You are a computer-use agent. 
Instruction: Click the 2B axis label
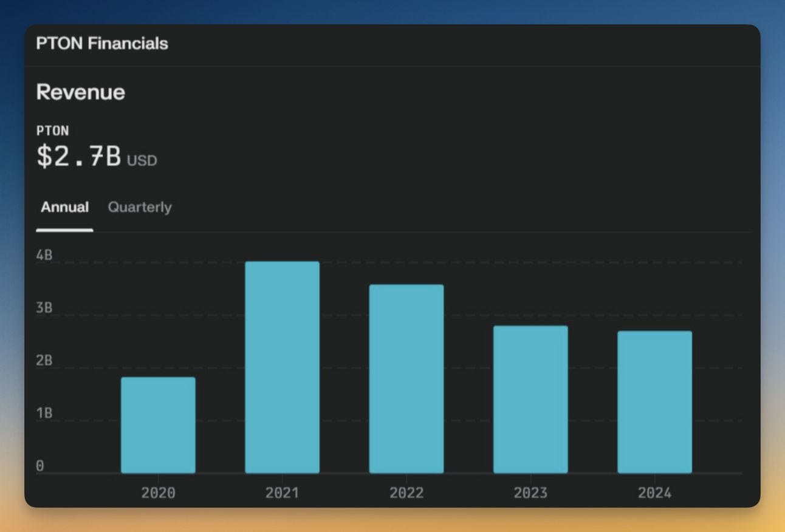(44, 361)
